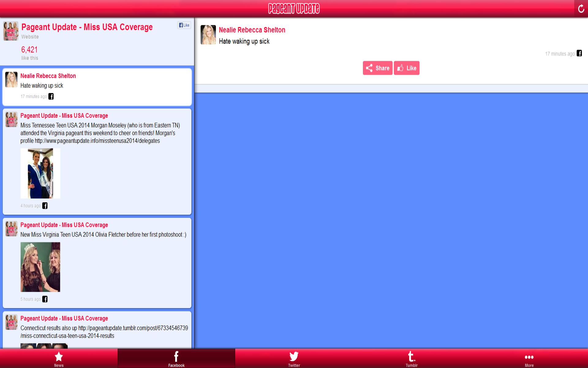
Task: Click Facebook icon beside 17 minutes ago in list
Action: [51, 96]
